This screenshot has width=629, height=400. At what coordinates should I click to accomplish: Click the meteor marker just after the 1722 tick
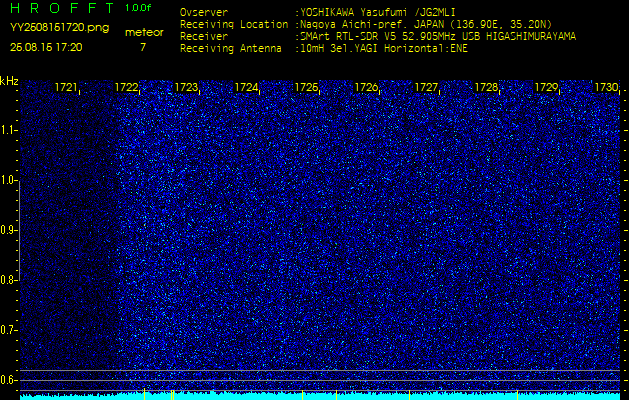[144, 394]
